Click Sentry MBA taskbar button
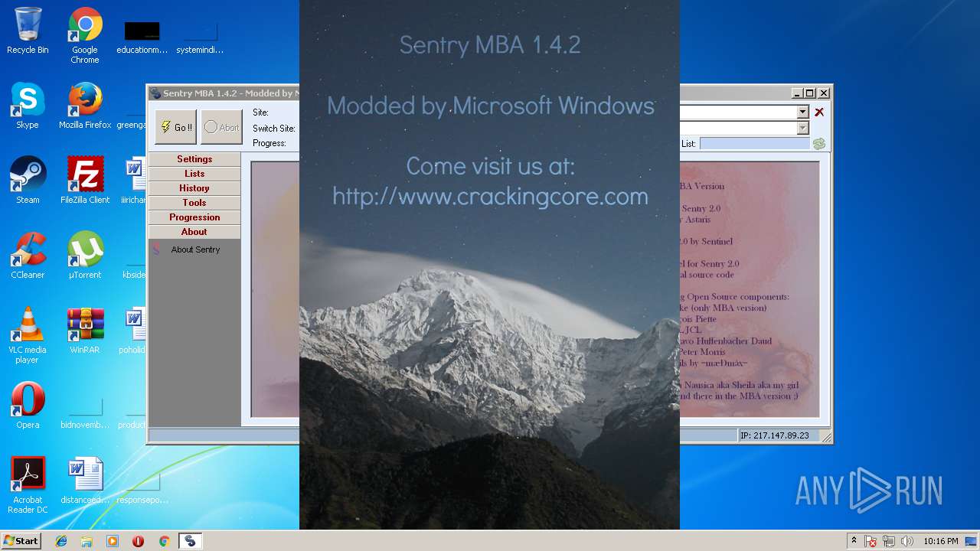Viewport: 980px width, 551px height. [x=190, y=541]
